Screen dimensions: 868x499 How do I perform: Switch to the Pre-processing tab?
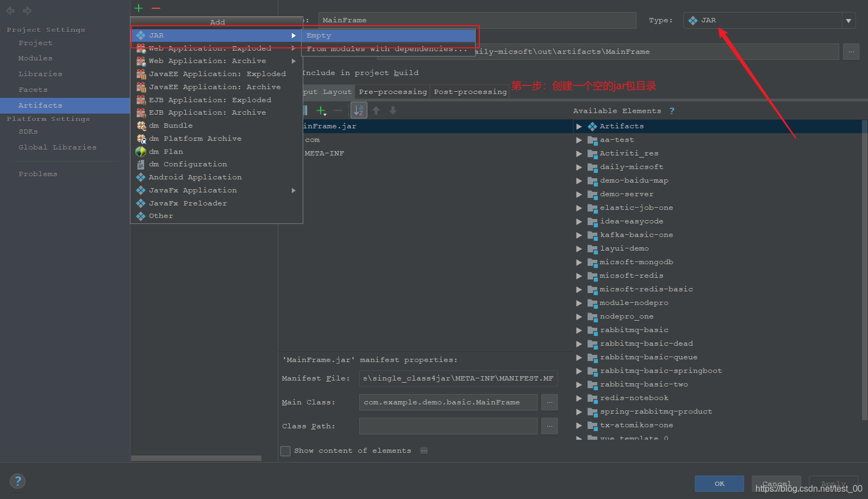pyautogui.click(x=393, y=92)
